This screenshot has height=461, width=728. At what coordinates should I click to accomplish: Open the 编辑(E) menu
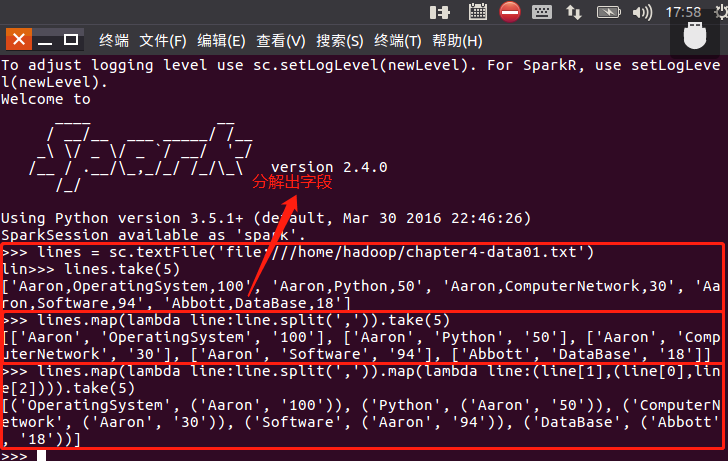pyautogui.click(x=221, y=41)
